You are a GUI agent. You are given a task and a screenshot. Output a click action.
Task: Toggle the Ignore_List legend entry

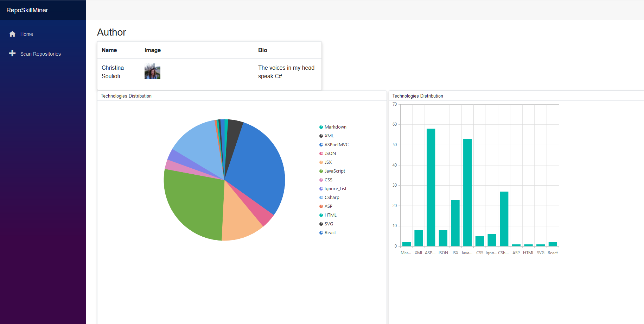click(x=333, y=189)
